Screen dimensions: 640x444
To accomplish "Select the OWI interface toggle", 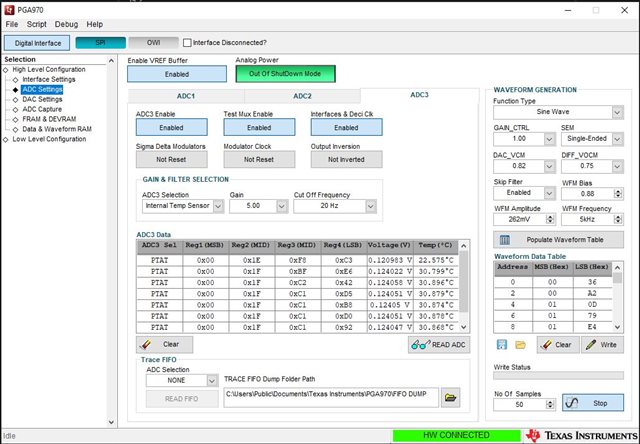I will (x=153, y=42).
